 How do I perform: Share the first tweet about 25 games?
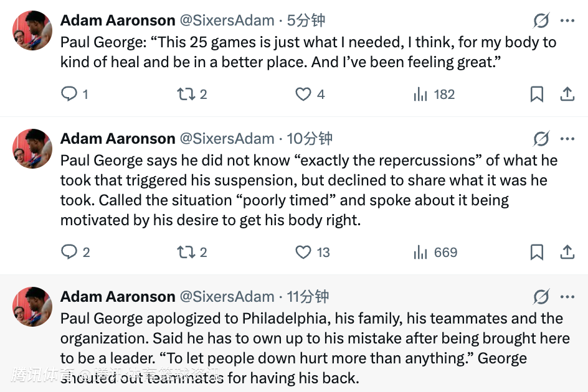(x=567, y=95)
